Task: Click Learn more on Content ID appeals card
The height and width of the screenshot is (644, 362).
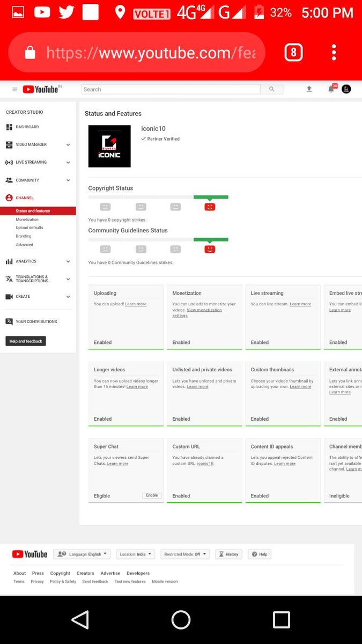Action: pyautogui.click(x=285, y=464)
